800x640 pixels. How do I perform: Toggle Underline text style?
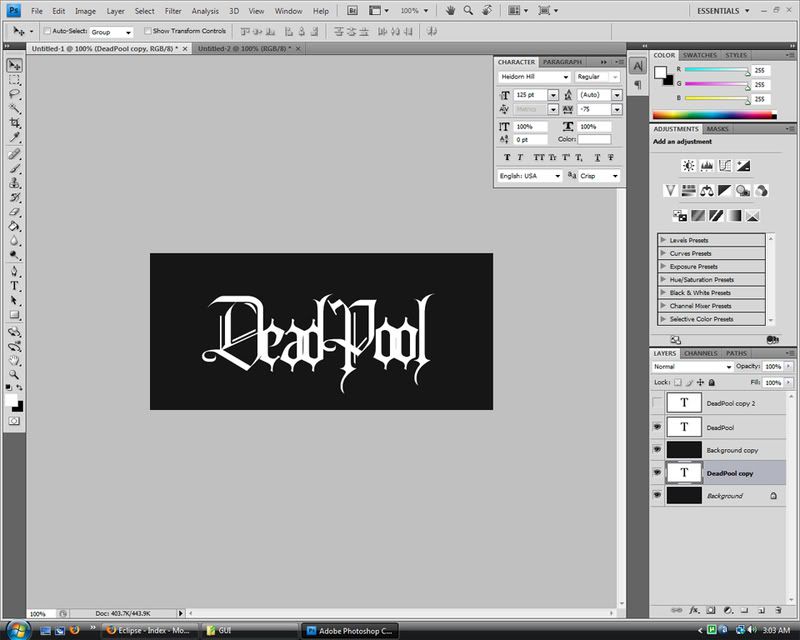tap(597, 157)
